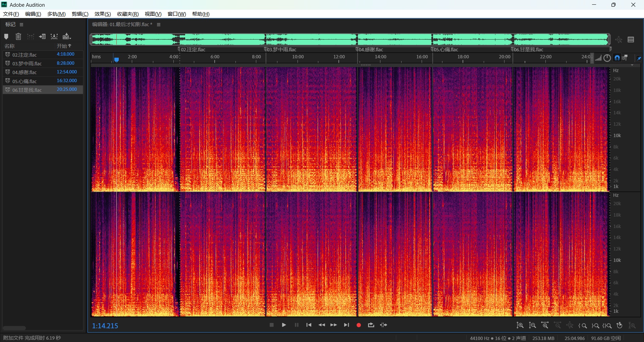Screen dimensions: 644x342
Task: Insert markers into playlist icon
Action: [42, 37]
